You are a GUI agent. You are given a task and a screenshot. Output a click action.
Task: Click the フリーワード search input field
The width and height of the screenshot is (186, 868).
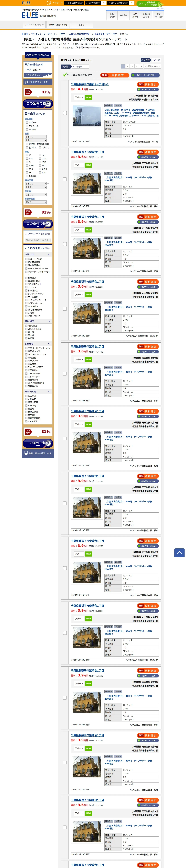[x=38, y=240]
